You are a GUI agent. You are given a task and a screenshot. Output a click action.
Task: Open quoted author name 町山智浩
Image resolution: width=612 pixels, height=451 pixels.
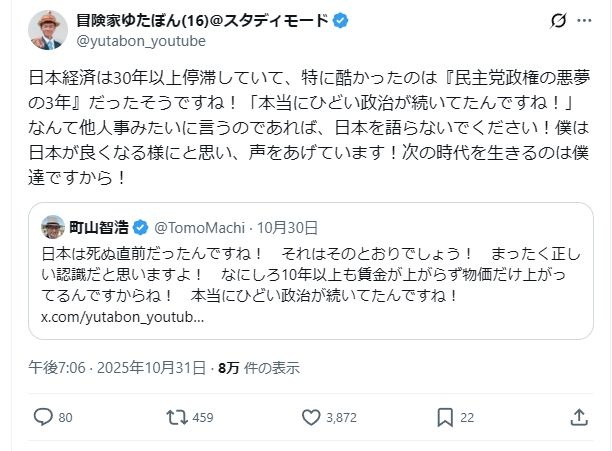tap(102, 226)
